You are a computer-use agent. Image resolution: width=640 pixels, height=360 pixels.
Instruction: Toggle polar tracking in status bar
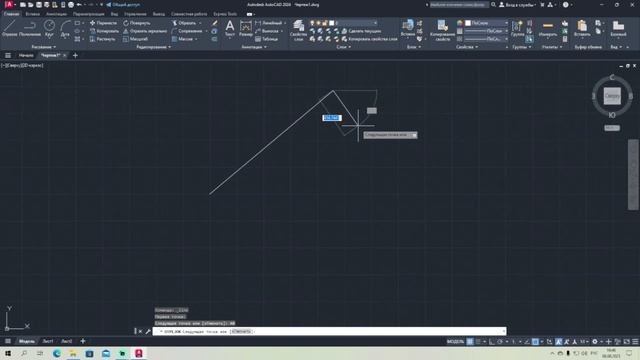[x=500, y=342]
